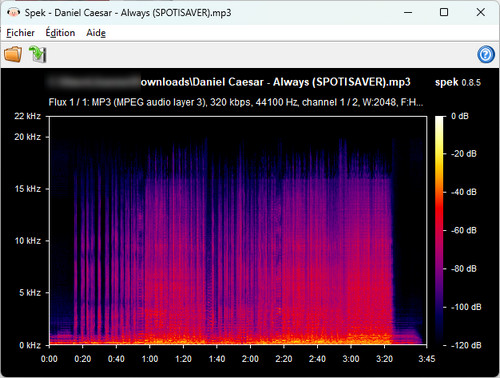
Task: Minimize the Spek window
Action: point(408,13)
